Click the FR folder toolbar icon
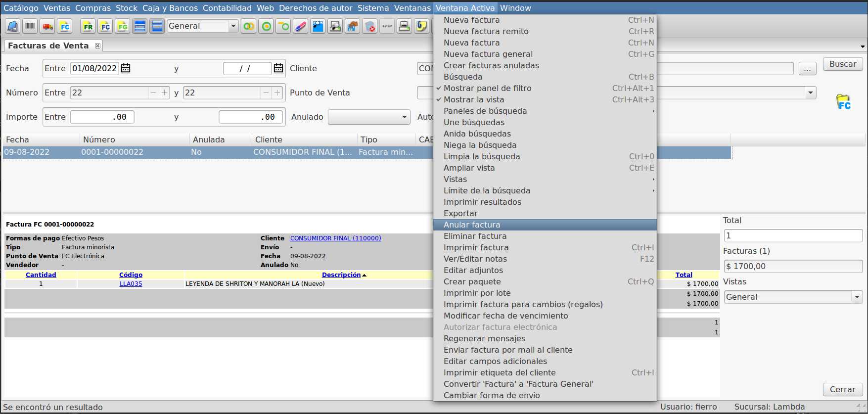 coord(88,26)
